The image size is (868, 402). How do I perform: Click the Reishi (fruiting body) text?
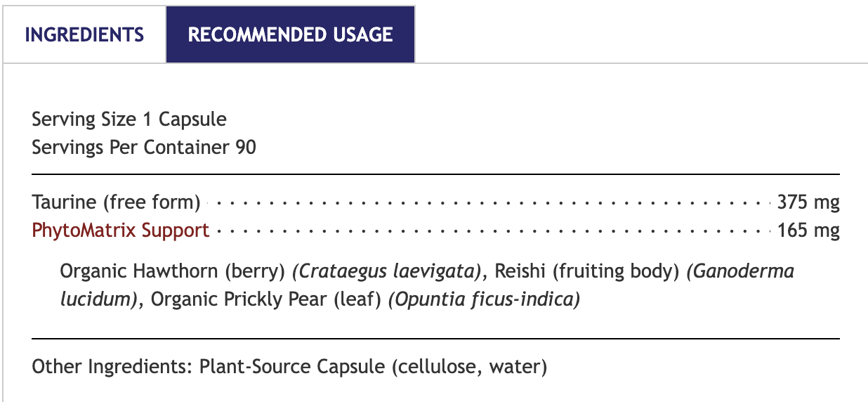click(x=587, y=271)
